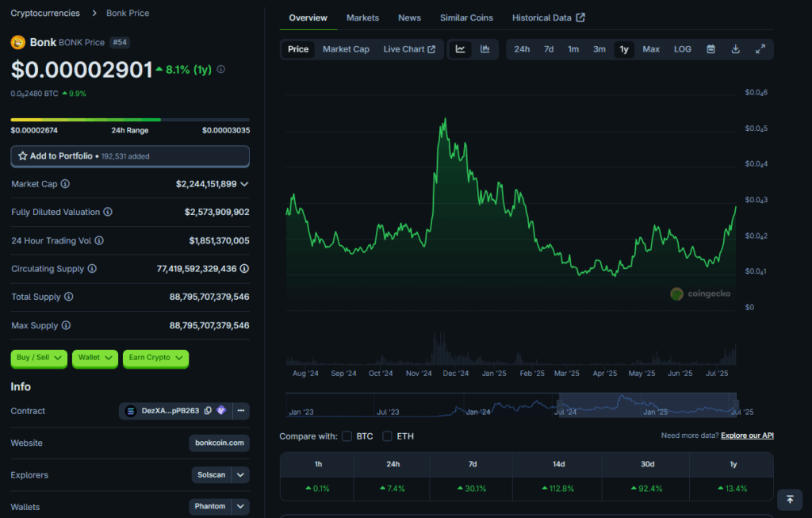This screenshot has width=812, height=518.
Task: Click the 30d 92.4% performance cell
Action: click(x=646, y=489)
